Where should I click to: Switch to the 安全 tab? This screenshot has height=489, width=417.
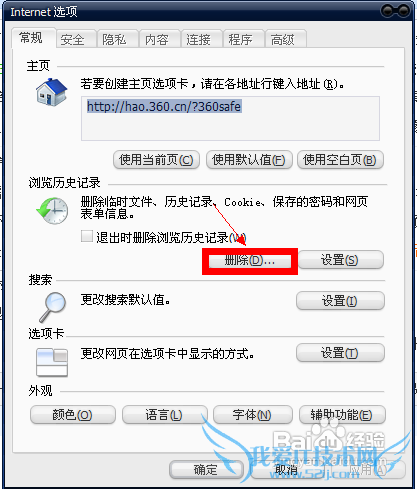72,40
